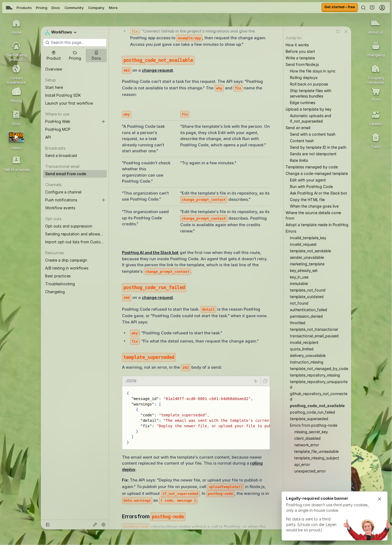The image size is (392, 545).
Task: Open the Home desktop icon
Action: click(16, 26)
